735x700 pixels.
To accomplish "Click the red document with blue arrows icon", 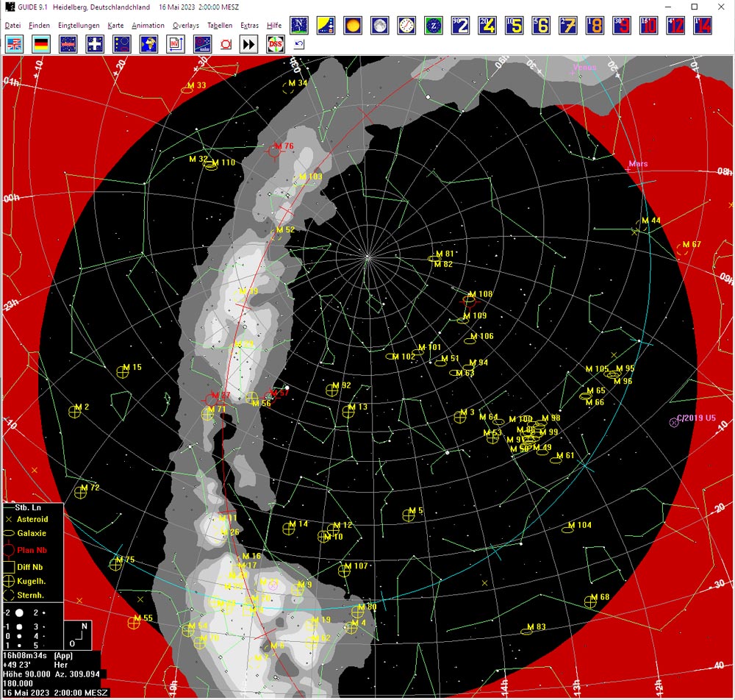I will [x=176, y=45].
